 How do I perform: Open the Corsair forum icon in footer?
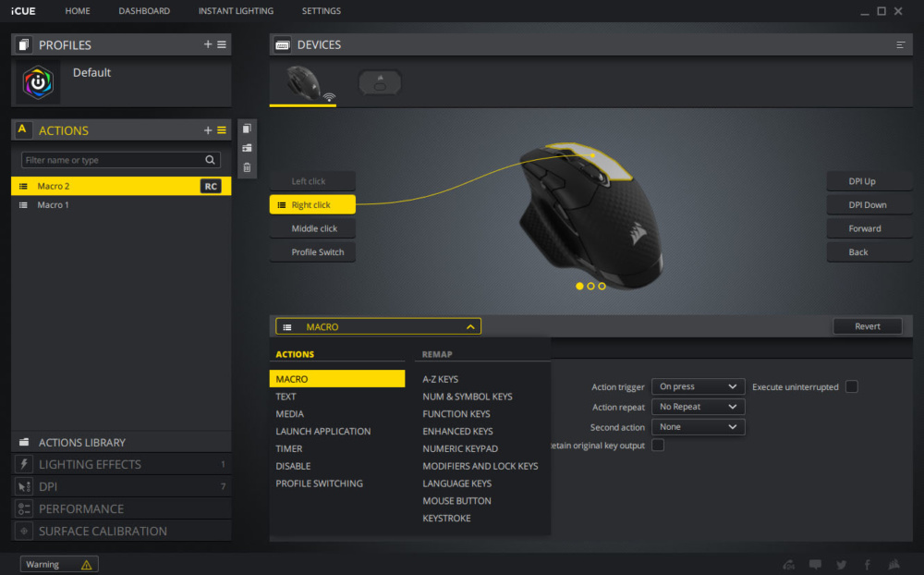pyautogui.click(x=788, y=565)
